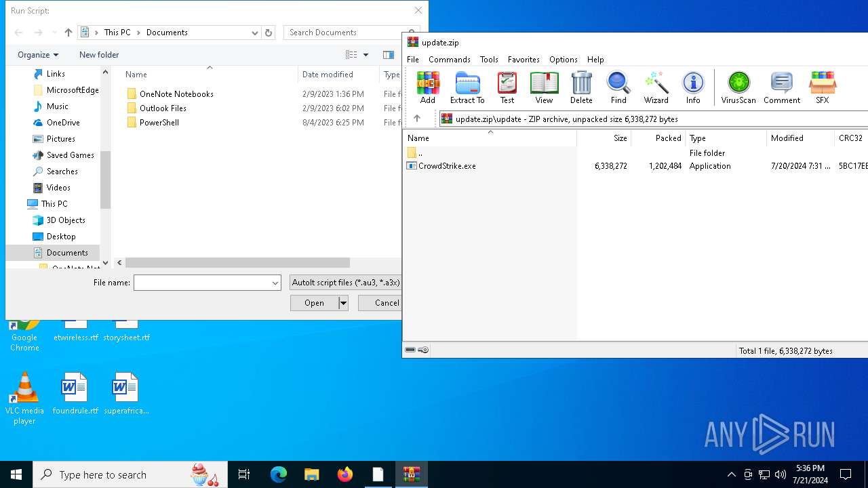The width and height of the screenshot is (868, 488).
Task: Click the parent '..' folder in WinRAR
Action: point(415,153)
